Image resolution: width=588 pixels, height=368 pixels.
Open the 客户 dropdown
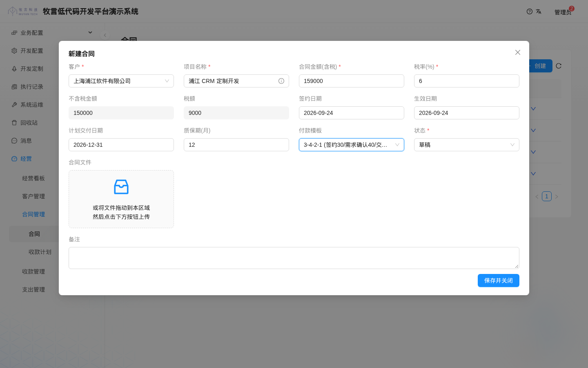[121, 81]
